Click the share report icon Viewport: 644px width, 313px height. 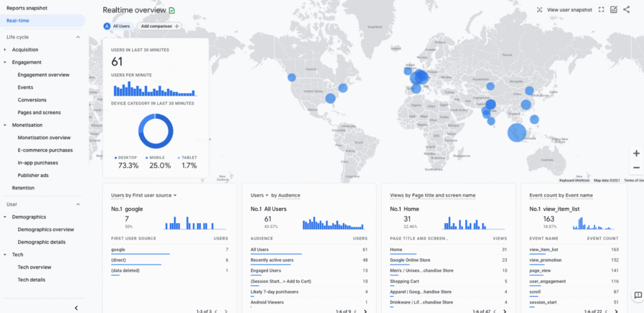(626, 10)
